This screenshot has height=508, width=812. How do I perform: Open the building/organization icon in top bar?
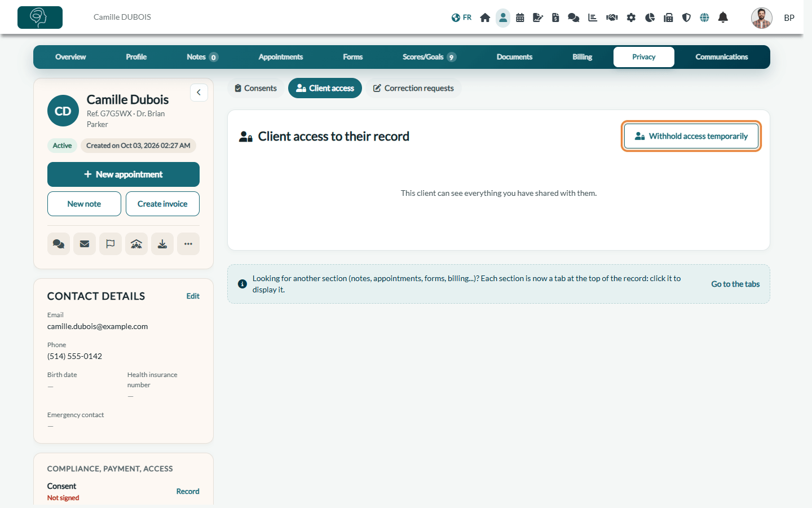point(668,17)
